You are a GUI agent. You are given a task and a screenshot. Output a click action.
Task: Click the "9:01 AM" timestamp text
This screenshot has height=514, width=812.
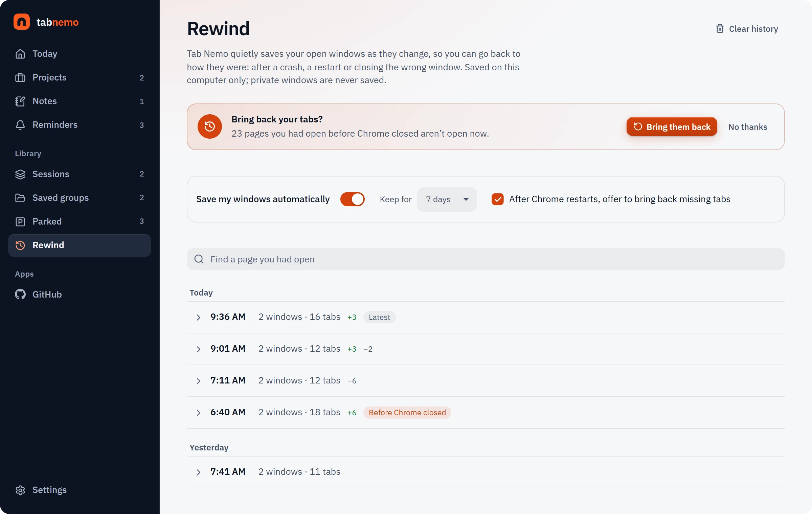(x=228, y=349)
